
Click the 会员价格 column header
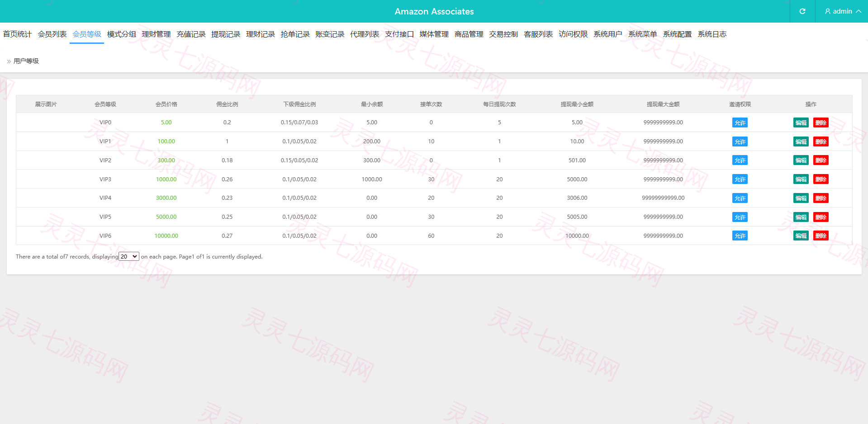(166, 104)
